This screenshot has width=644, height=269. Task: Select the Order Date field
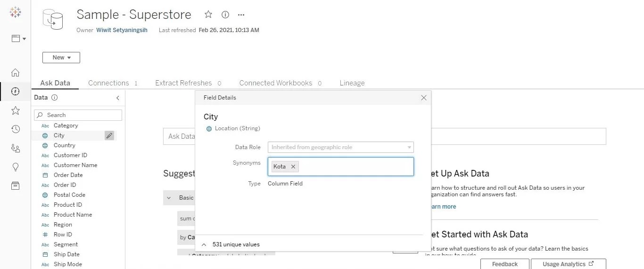tap(68, 175)
